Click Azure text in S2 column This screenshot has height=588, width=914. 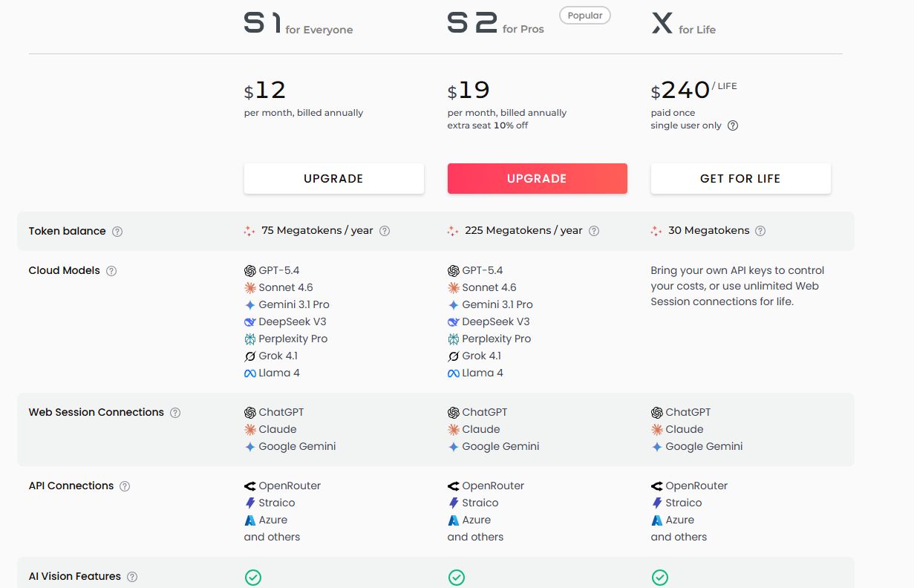pos(477,520)
